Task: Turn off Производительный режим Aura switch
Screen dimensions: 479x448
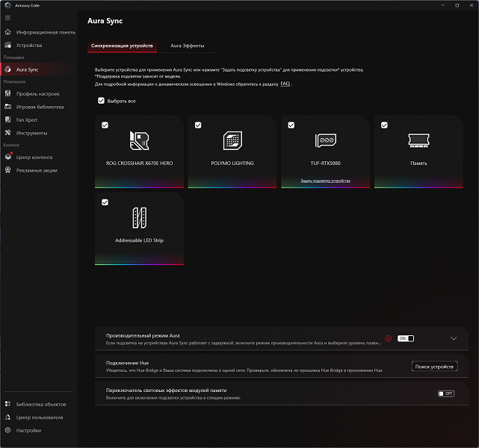Action: [406, 338]
